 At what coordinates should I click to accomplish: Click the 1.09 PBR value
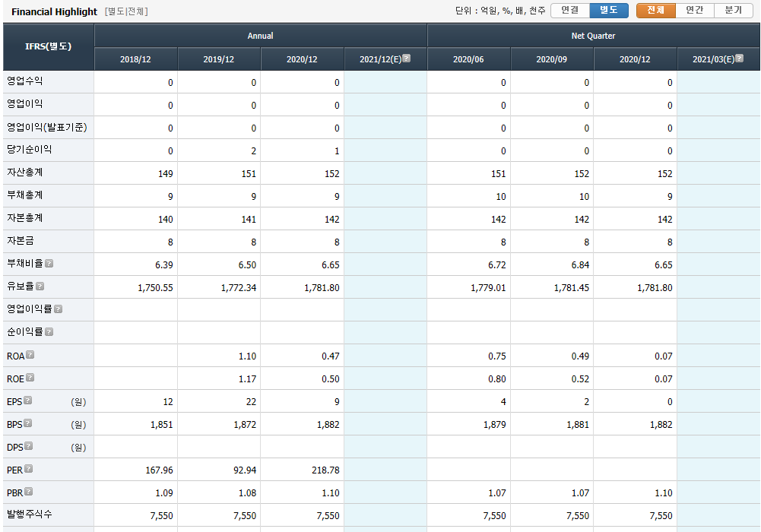coord(164,492)
